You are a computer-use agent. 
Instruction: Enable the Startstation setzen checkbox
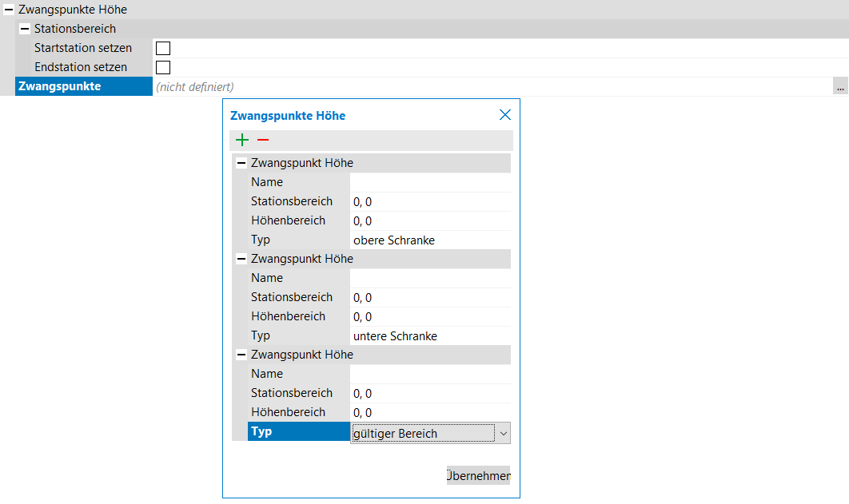click(163, 49)
